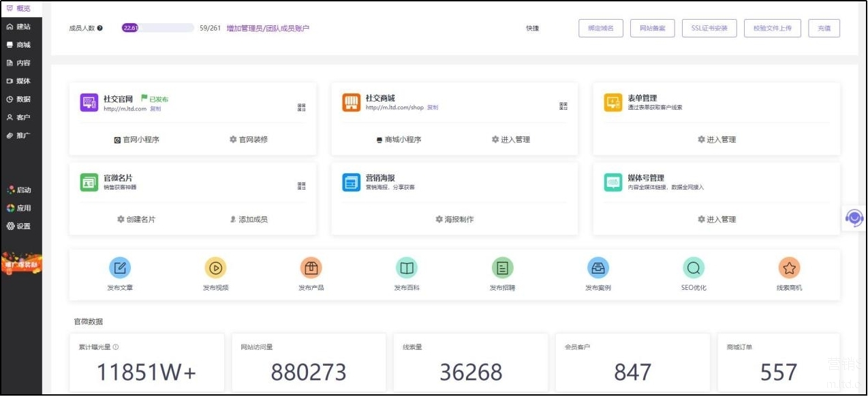The width and height of the screenshot is (868, 397).
Task: Click the 增加管理员/团队成员账户 link
Action: [268, 29]
